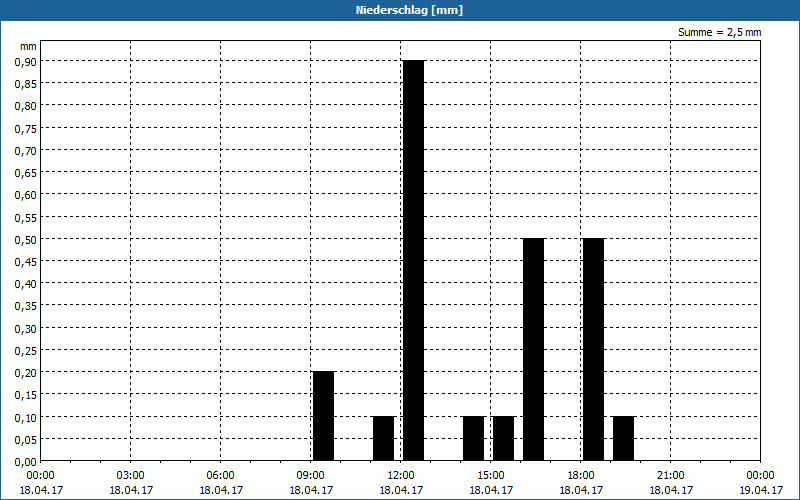The image size is (800, 500).
Task: Click the 09:00 x-axis time label
Action: (x=311, y=476)
